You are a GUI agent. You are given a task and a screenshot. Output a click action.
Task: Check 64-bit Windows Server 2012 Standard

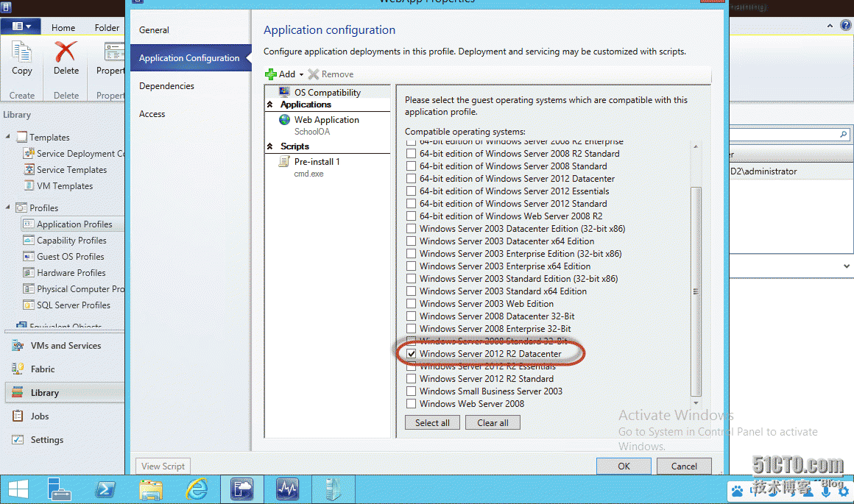point(412,204)
